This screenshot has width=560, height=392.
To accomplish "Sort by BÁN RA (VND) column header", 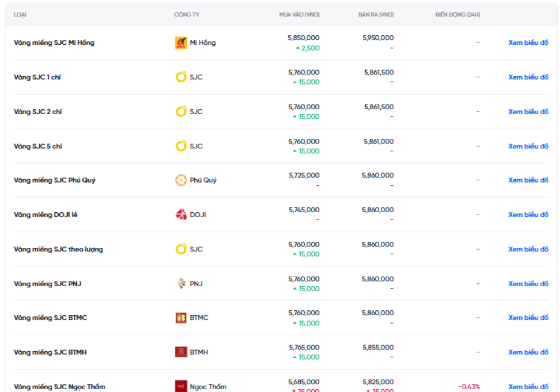I will (x=376, y=15).
